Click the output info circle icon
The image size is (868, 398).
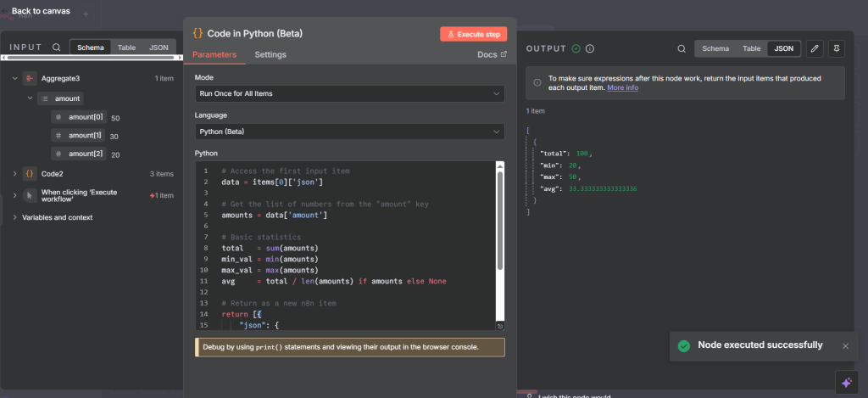[x=590, y=49]
